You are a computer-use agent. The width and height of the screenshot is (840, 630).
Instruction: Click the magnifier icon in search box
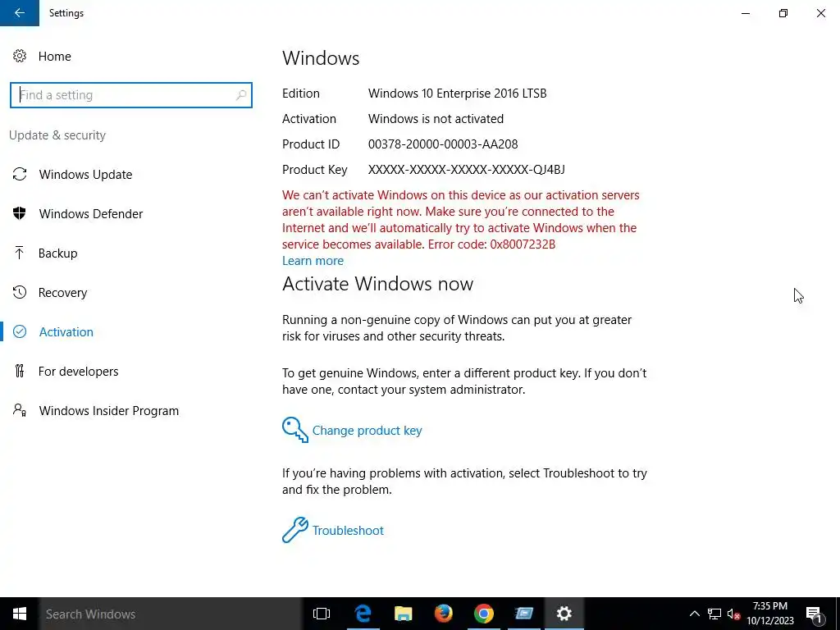coord(241,95)
